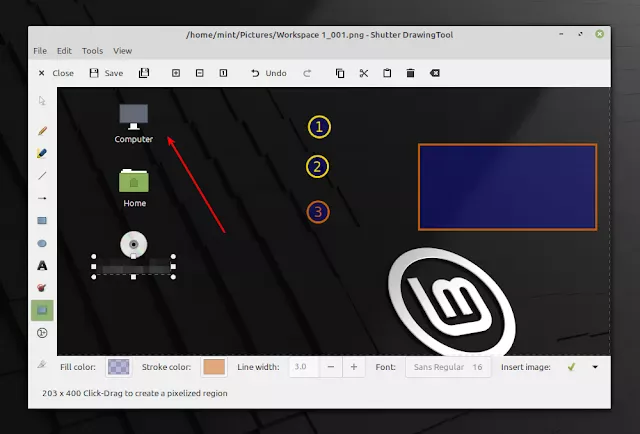Select the freehand Pencil tool
Viewport: 640px width, 434px height.
pyautogui.click(x=42, y=131)
